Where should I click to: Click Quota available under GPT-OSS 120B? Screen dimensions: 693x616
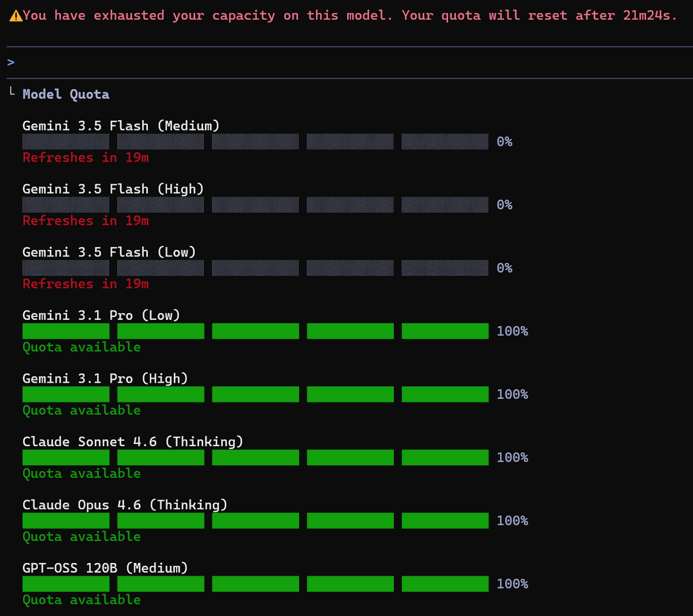[81, 600]
